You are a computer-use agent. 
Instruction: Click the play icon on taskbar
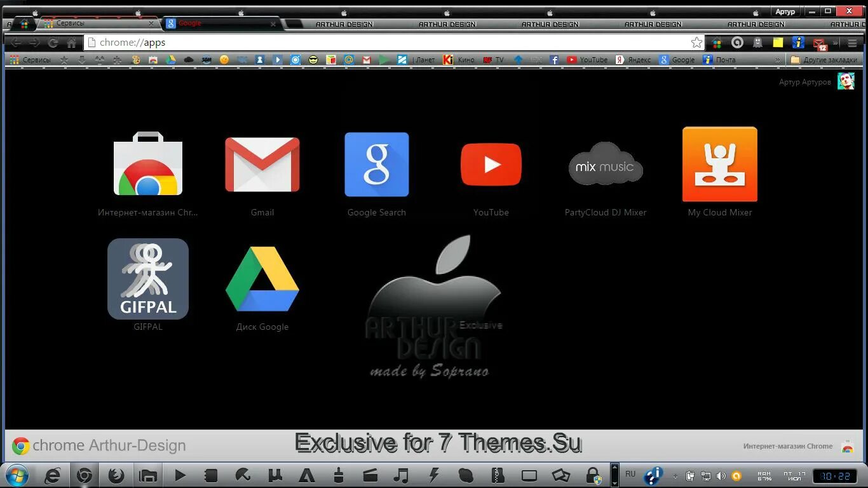click(x=180, y=475)
